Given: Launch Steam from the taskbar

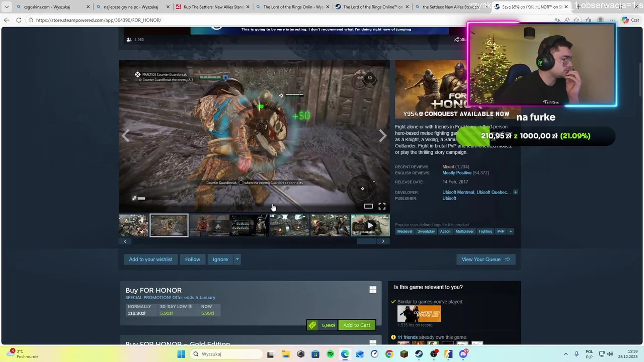Looking at the screenshot, I should click(x=419, y=354).
